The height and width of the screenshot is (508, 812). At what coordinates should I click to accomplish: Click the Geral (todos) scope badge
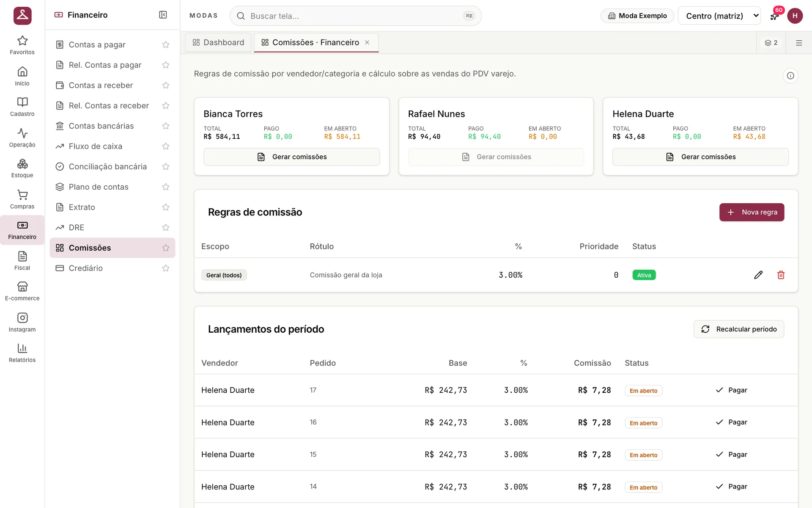[x=224, y=275]
